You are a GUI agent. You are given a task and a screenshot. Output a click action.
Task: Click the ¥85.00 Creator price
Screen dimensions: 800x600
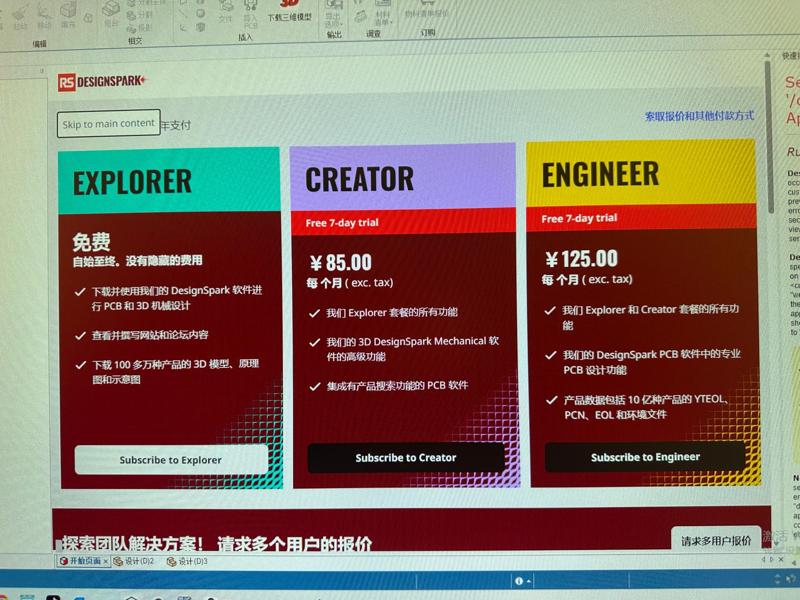click(x=341, y=263)
